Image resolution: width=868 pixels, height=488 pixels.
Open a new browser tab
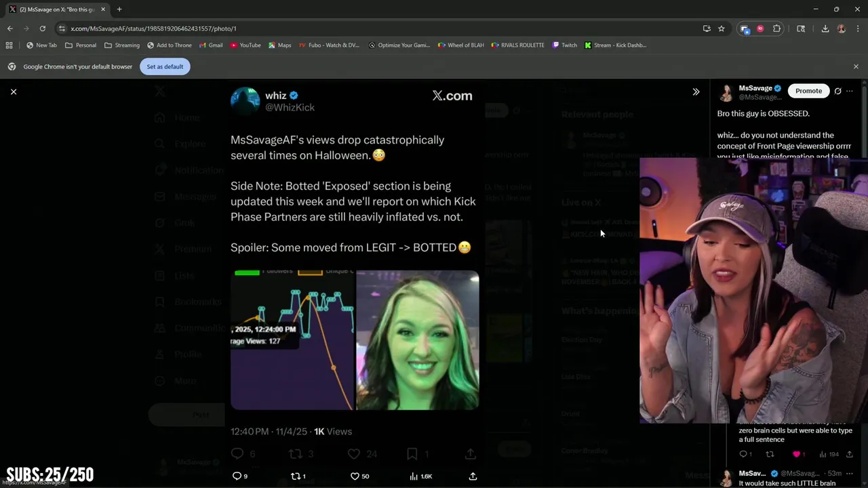tap(119, 9)
